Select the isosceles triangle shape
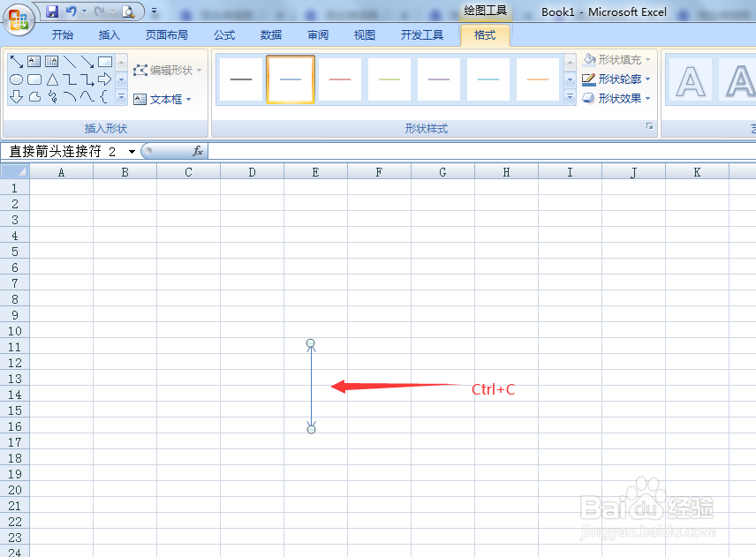756x557 pixels. [x=52, y=79]
